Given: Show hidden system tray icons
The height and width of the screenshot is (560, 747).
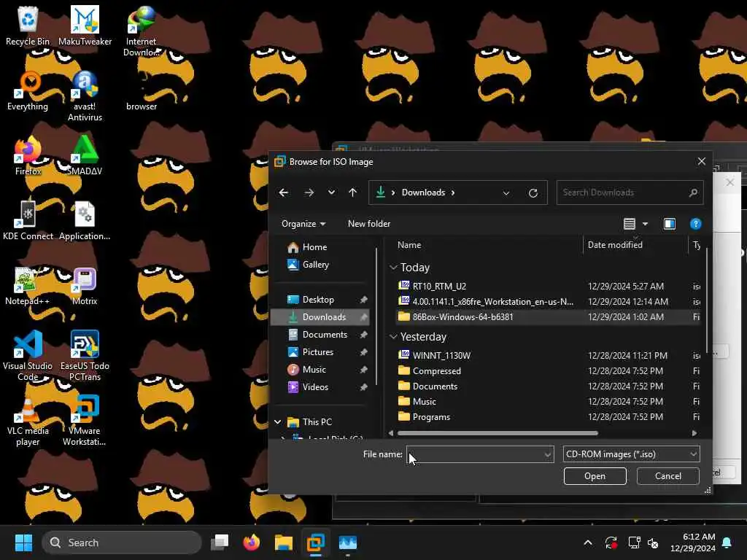Looking at the screenshot, I should [x=588, y=542].
